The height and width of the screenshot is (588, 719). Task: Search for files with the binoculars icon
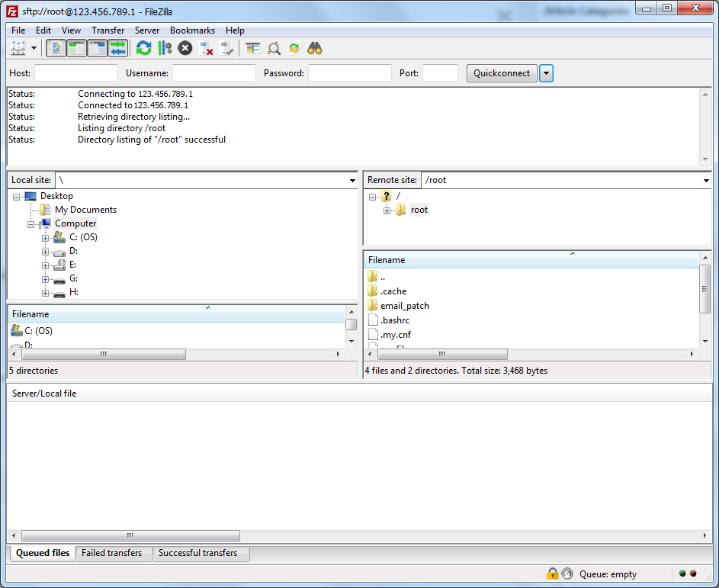pos(315,48)
